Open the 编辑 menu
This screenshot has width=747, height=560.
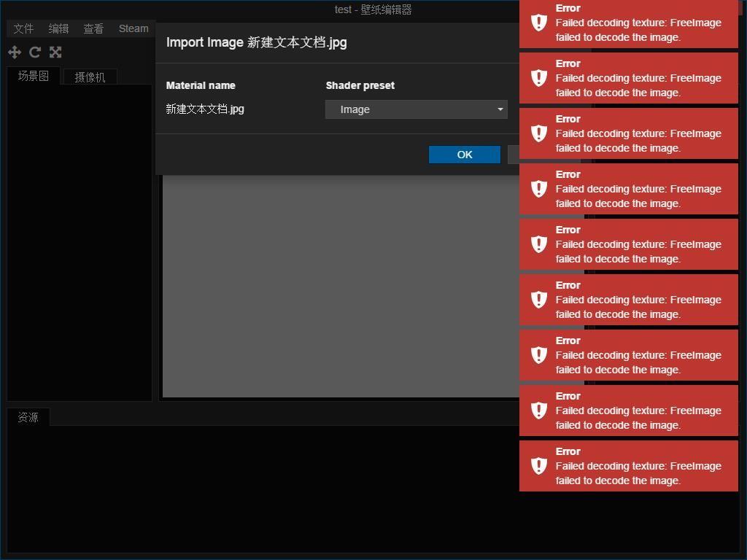click(x=58, y=28)
